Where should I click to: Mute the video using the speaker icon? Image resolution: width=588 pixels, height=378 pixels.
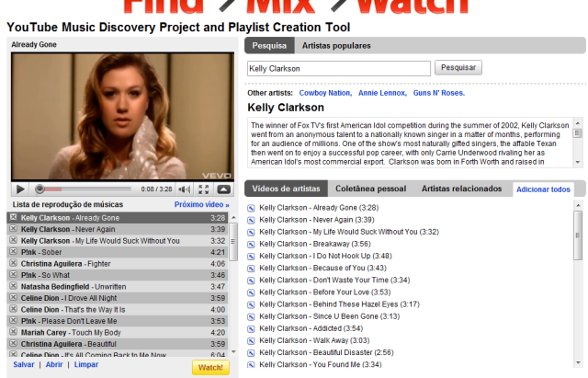tap(185, 189)
